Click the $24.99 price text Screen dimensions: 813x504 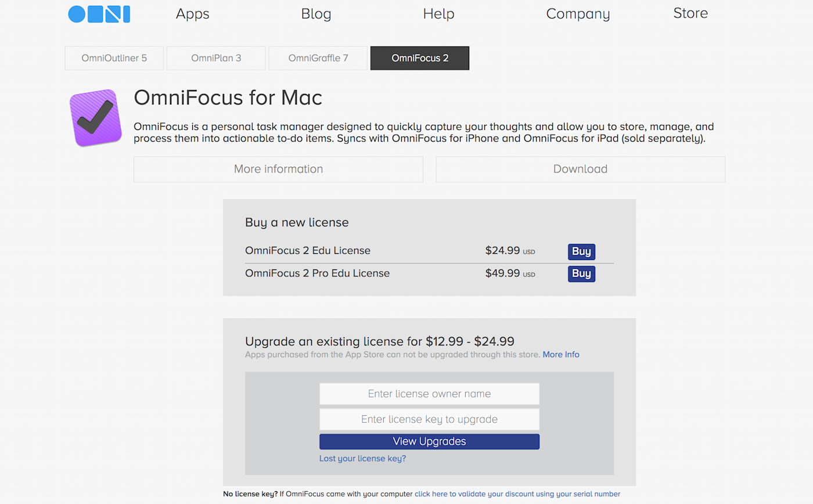[502, 251]
